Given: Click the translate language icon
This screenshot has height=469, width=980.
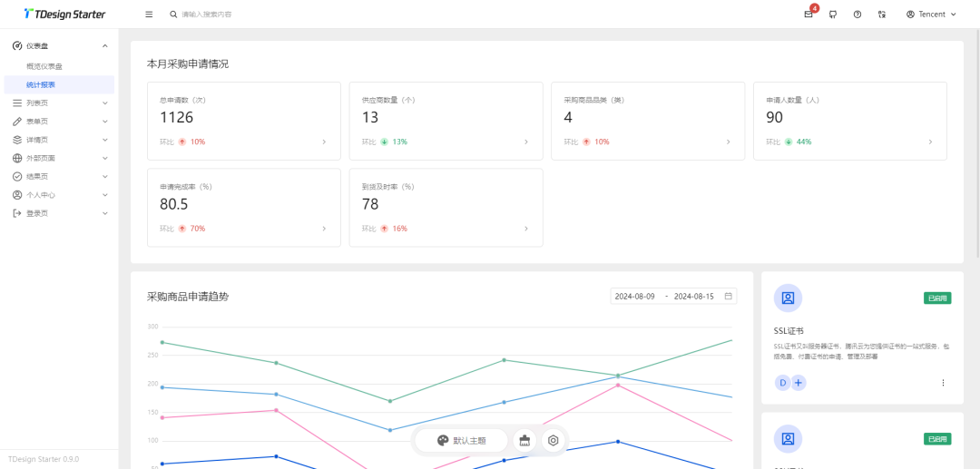Looking at the screenshot, I should (882, 15).
